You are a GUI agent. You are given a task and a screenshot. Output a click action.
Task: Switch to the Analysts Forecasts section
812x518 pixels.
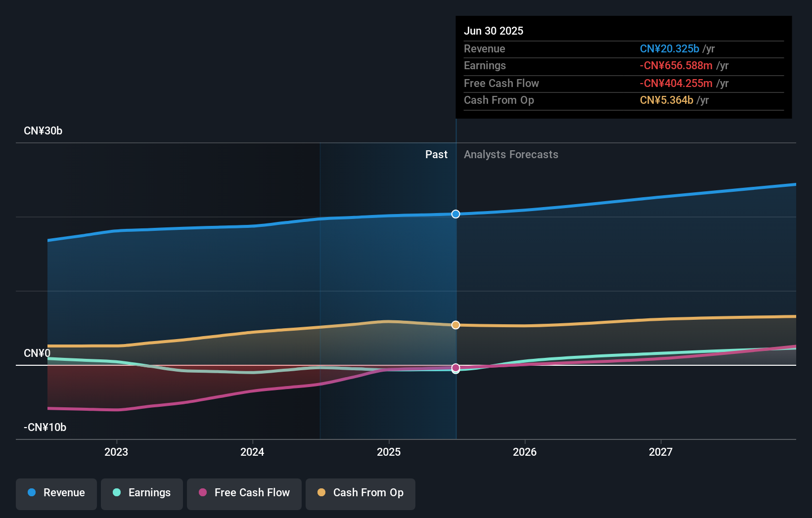pos(511,154)
